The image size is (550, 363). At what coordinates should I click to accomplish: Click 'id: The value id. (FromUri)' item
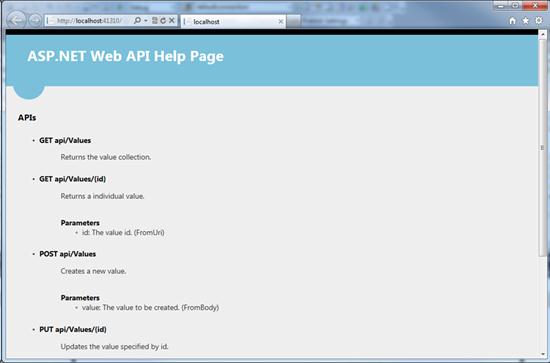tap(123, 233)
